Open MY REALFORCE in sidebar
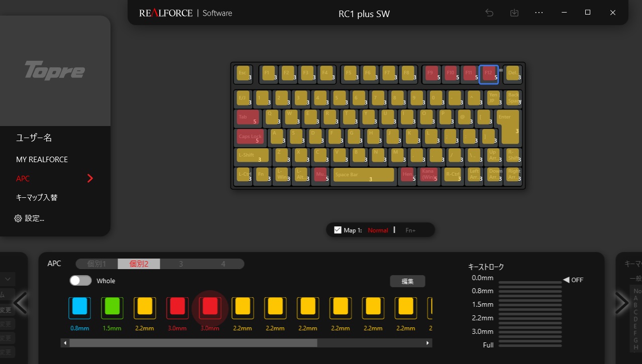Image resolution: width=642 pixels, height=364 pixels. pos(42,159)
